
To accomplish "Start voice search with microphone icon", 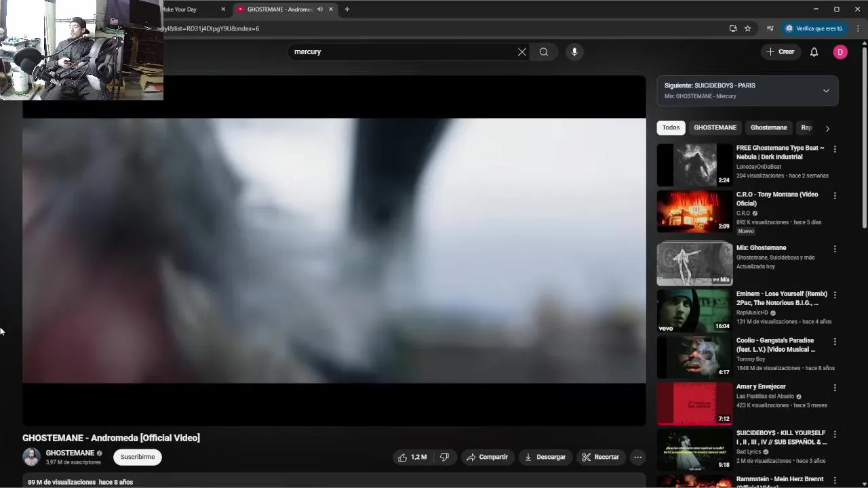I will pos(574,52).
